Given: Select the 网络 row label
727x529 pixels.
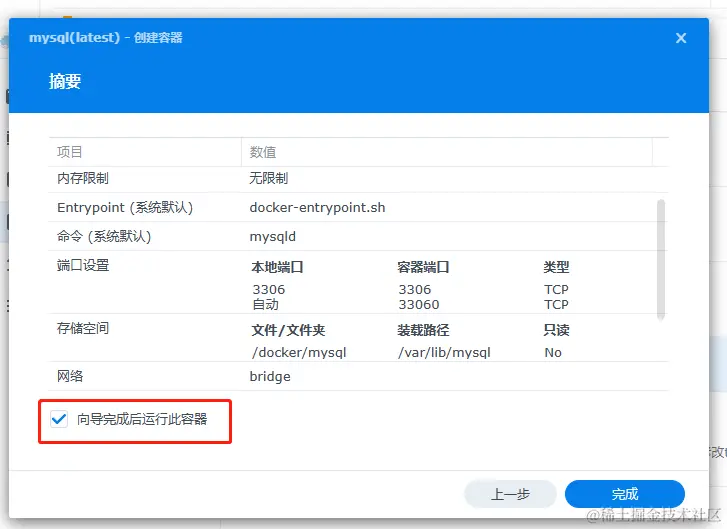Looking at the screenshot, I should 70,376.
